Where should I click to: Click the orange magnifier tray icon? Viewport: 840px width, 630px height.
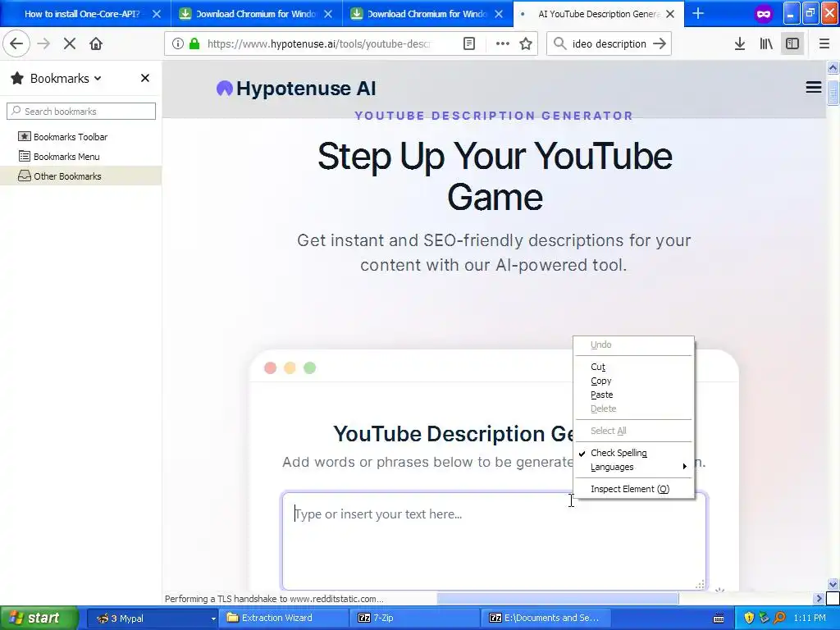point(779,619)
